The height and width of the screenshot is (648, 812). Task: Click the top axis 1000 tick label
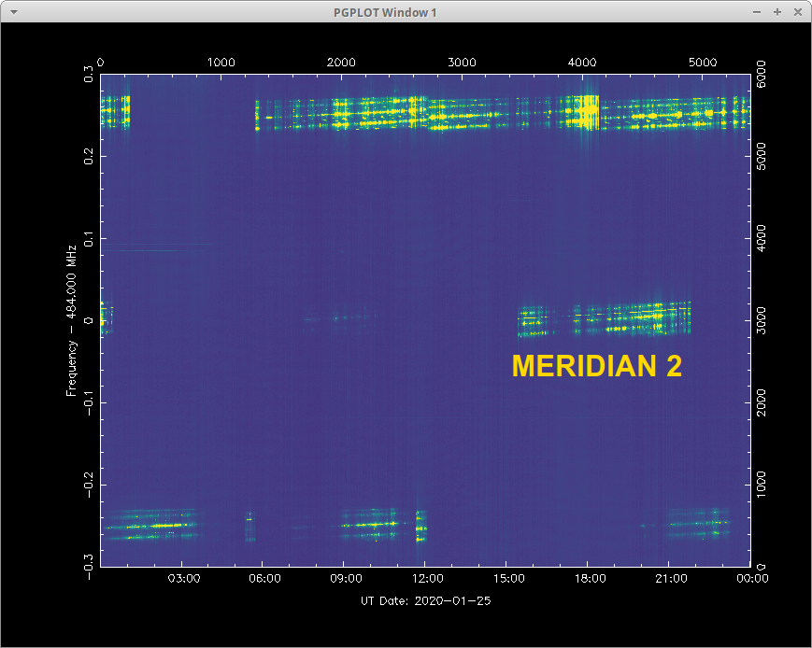221,63
